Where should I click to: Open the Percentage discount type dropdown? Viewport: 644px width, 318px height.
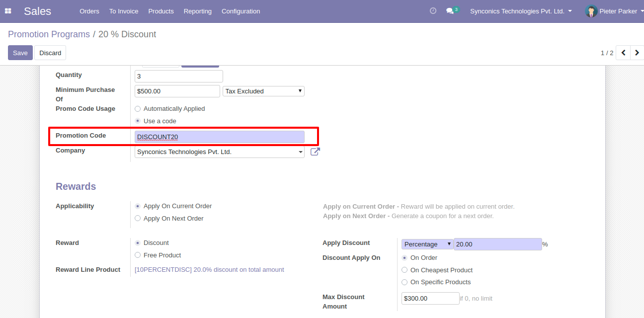click(x=427, y=244)
